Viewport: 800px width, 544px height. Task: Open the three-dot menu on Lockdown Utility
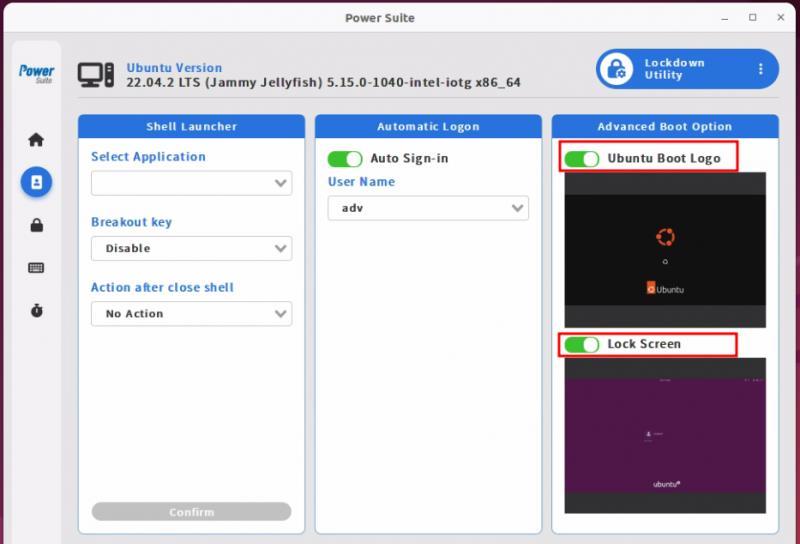tap(761, 69)
